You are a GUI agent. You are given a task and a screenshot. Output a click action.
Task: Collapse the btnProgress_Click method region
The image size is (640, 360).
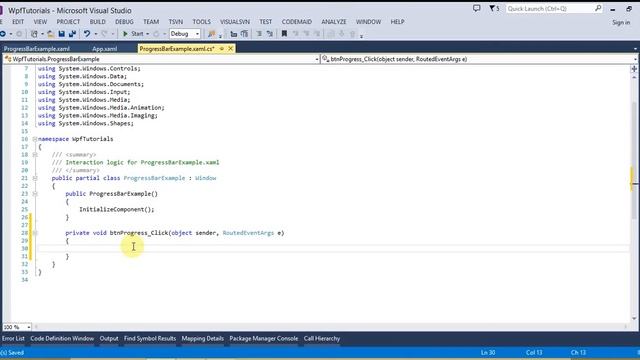tap(35, 233)
